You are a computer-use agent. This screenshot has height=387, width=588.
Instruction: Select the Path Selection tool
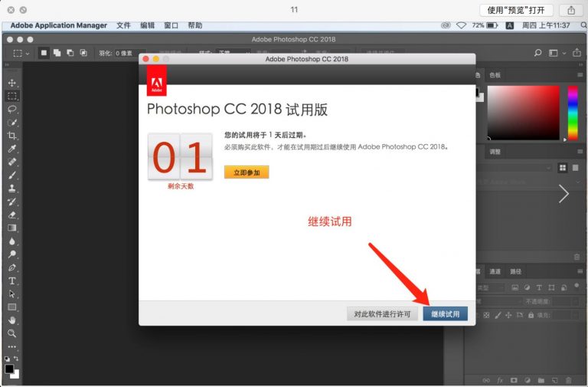click(x=12, y=294)
